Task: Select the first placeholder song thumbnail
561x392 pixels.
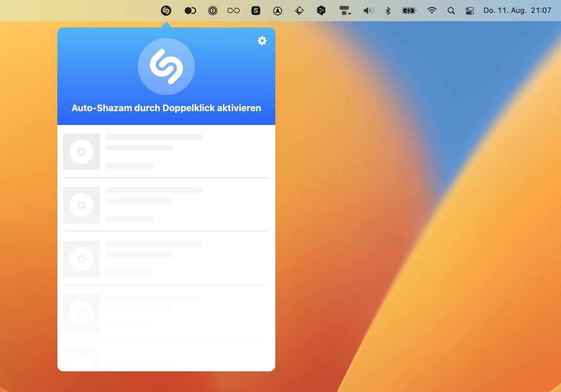Action: coord(82,152)
